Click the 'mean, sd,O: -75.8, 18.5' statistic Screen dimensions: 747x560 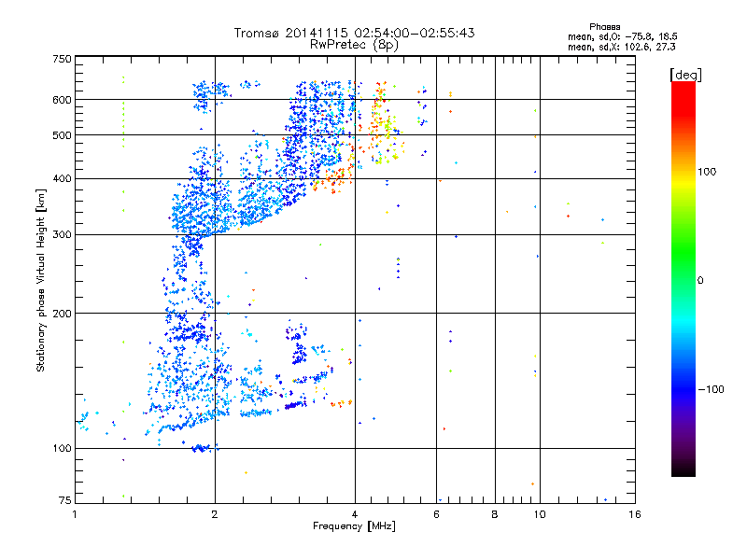click(x=622, y=36)
